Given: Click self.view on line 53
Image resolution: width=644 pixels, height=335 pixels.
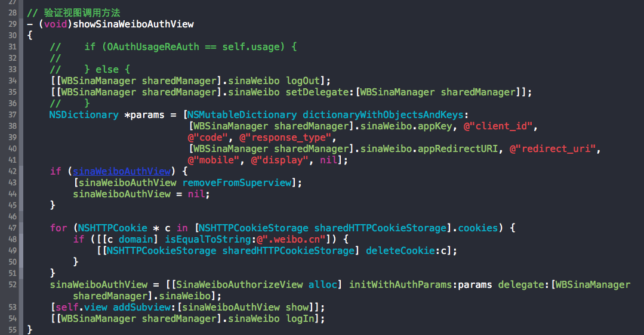Looking at the screenshot, I should coord(81,308).
